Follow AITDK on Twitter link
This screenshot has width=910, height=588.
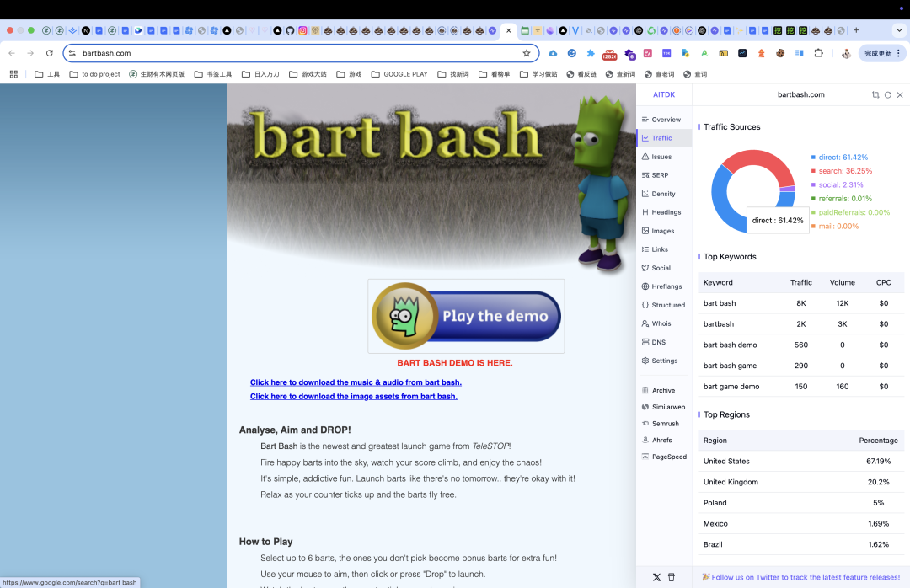click(x=801, y=577)
